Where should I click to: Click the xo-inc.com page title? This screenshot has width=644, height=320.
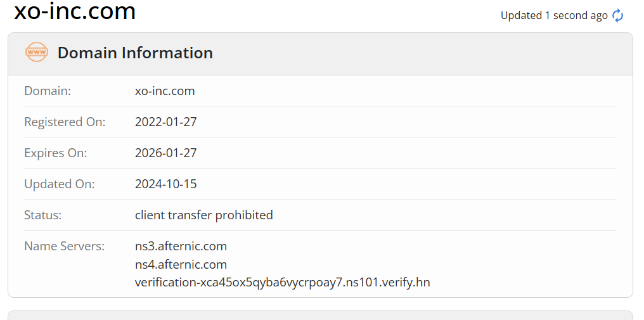(x=75, y=11)
